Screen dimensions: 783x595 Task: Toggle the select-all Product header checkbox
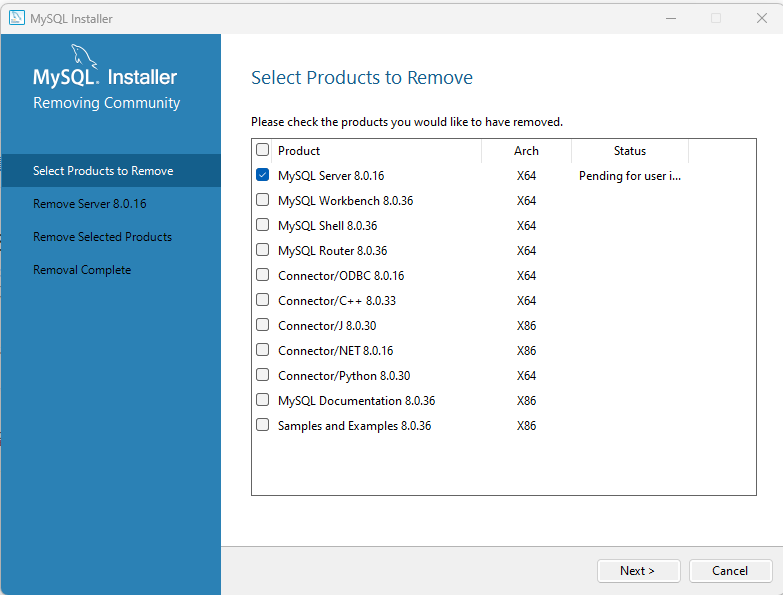click(262, 150)
